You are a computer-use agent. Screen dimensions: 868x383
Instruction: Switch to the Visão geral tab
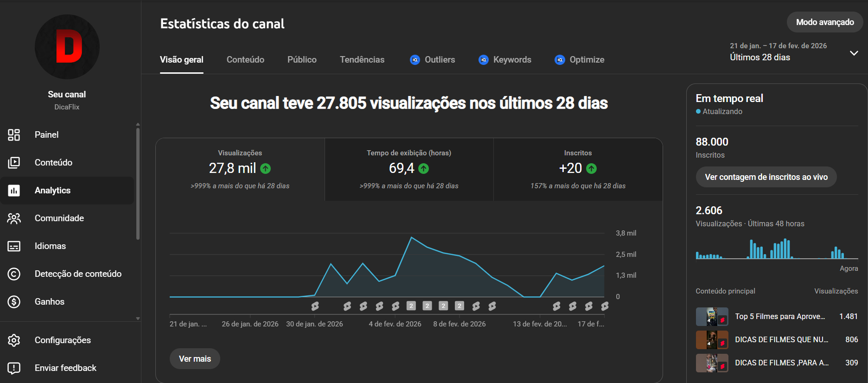[182, 60]
